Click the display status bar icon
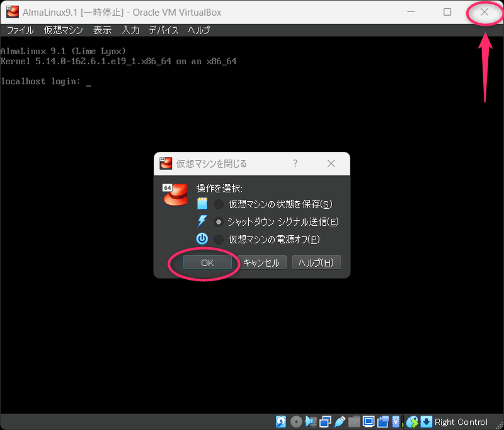This screenshot has height=430, width=504. pyautogui.click(x=369, y=421)
